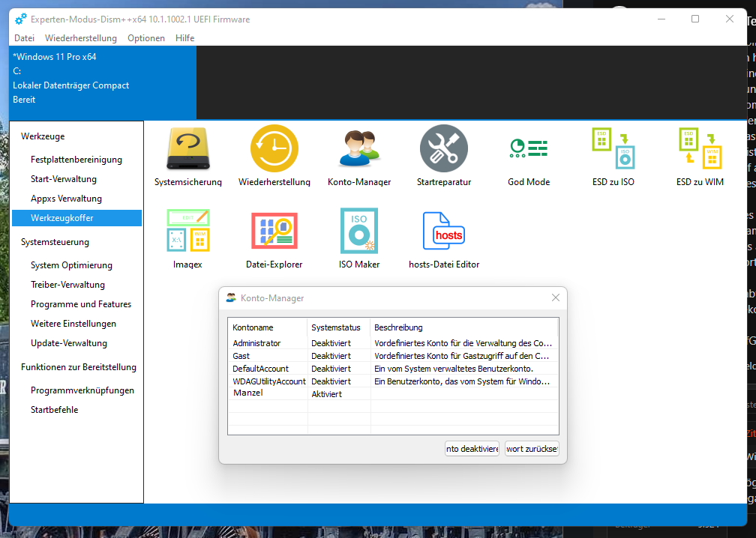The height and width of the screenshot is (538, 756).
Task: Select the DefaultAccount row
Action: pos(393,369)
